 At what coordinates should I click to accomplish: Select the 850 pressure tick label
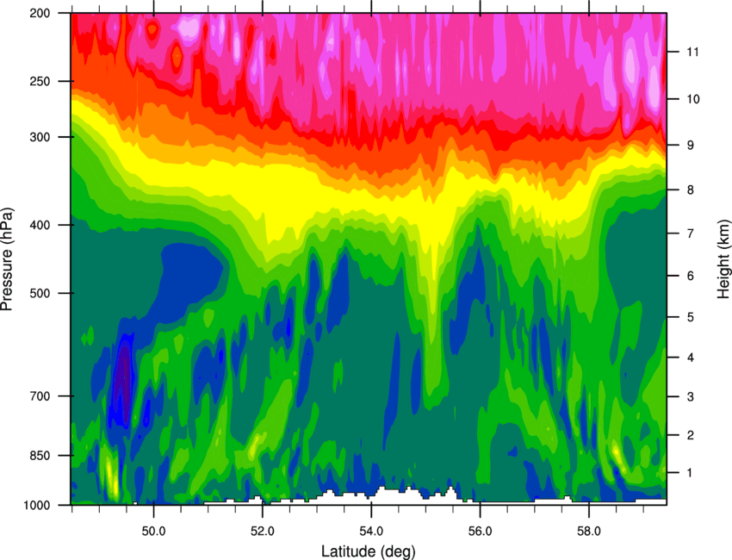pyautogui.click(x=40, y=456)
